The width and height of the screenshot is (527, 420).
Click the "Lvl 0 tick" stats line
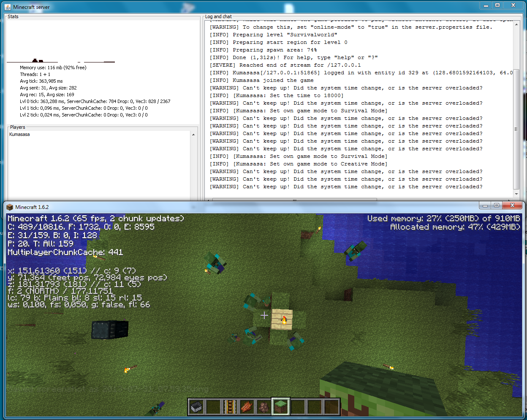[95, 101]
